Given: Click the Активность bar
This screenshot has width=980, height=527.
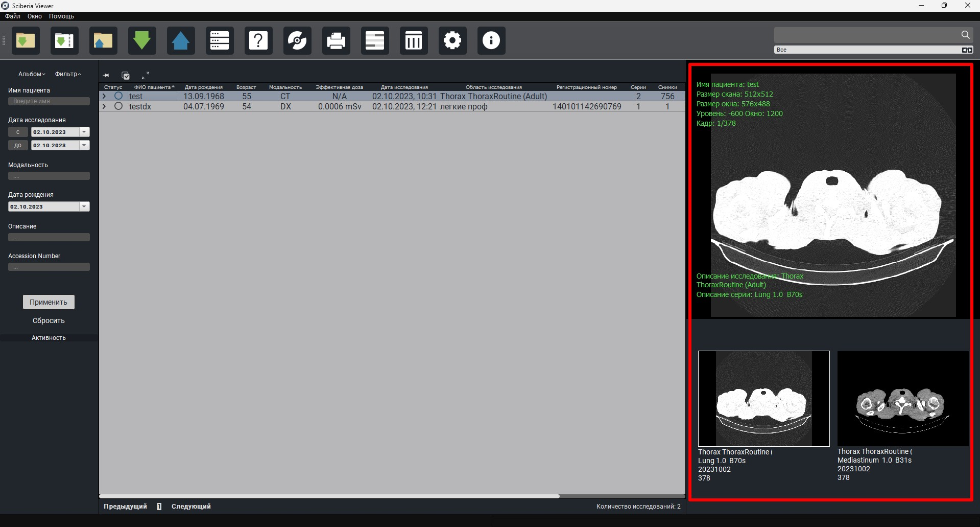Looking at the screenshot, I should click(x=49, y=338).
